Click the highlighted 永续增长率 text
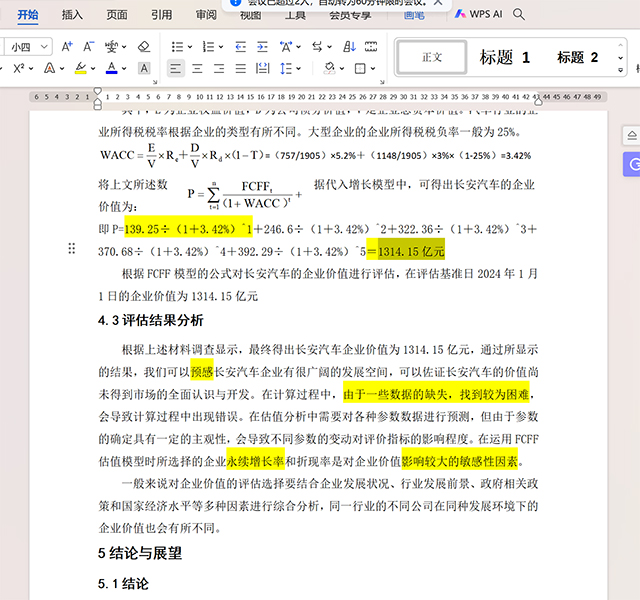 [255, 462]
